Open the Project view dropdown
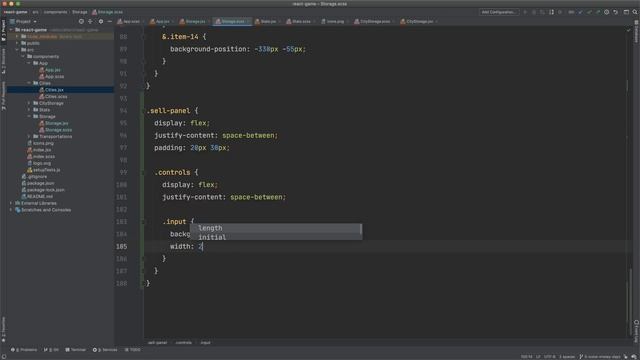640x360 pixels. tap(23, 21)
